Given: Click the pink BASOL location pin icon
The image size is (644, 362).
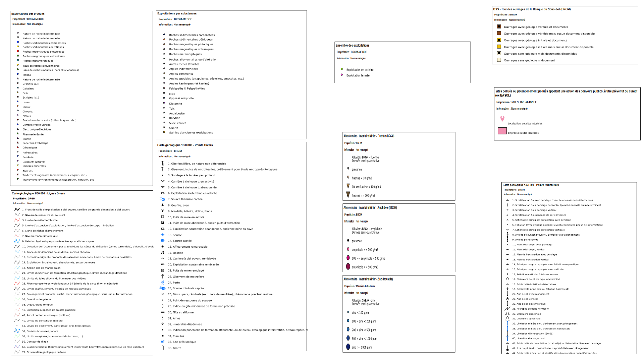Looking at the screenshot, I should [x=502, y=119].
